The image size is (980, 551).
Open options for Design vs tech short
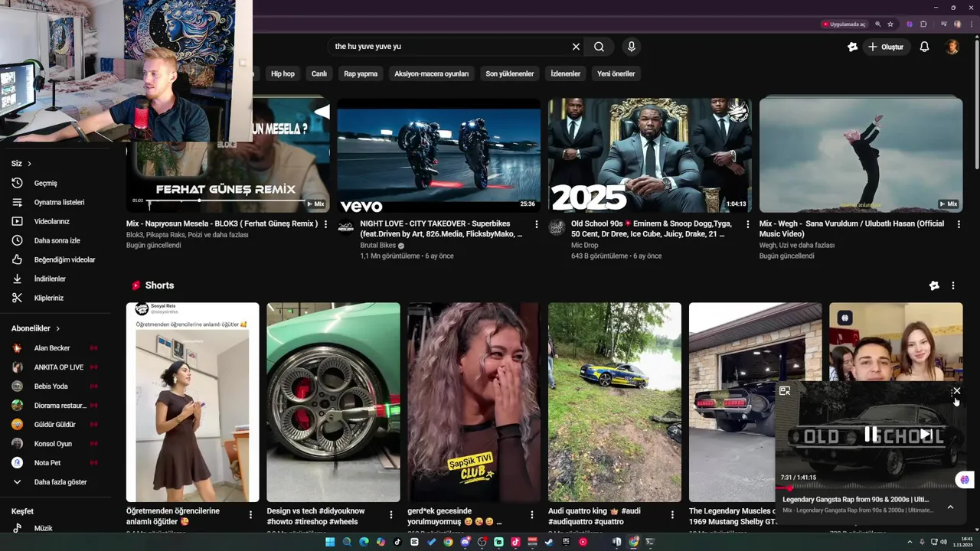pyautogui.click(x=390, y=514)
